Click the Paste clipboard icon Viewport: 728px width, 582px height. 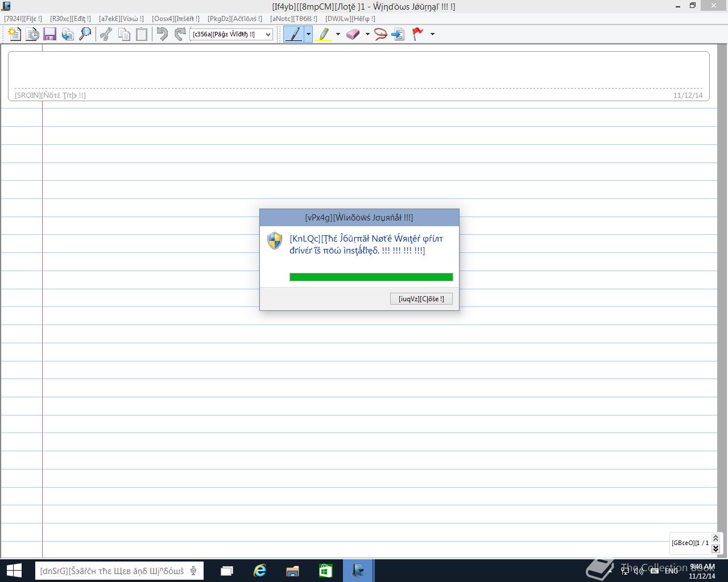pos(141,34)
